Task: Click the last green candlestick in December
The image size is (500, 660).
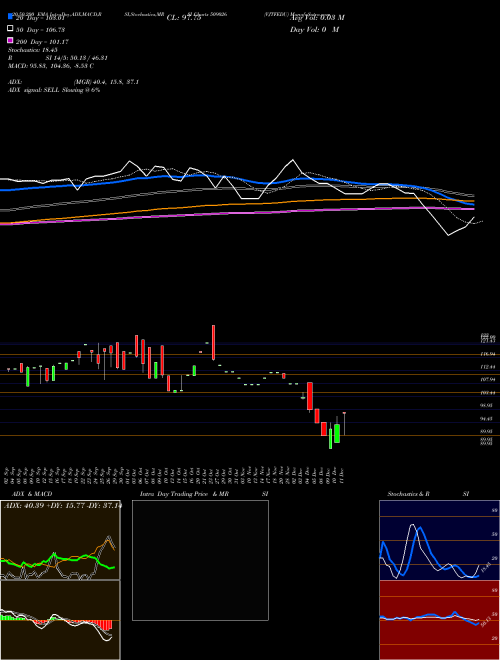Action: tap(337, 434)
